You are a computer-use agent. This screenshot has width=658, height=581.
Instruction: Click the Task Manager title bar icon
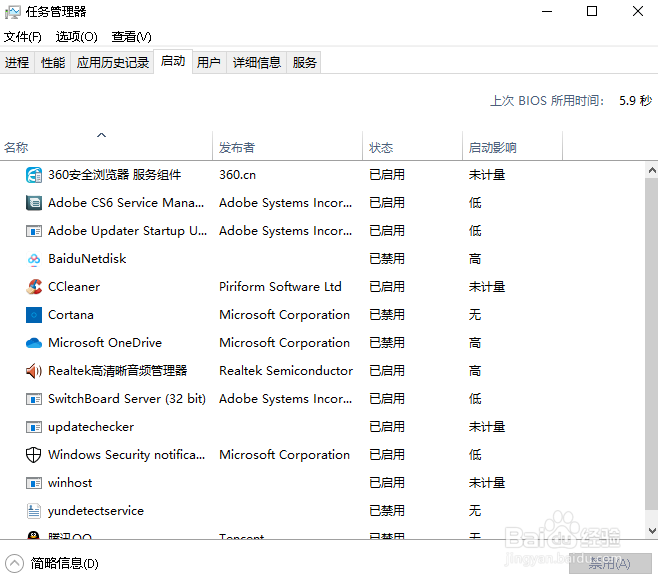pos(12,12)
